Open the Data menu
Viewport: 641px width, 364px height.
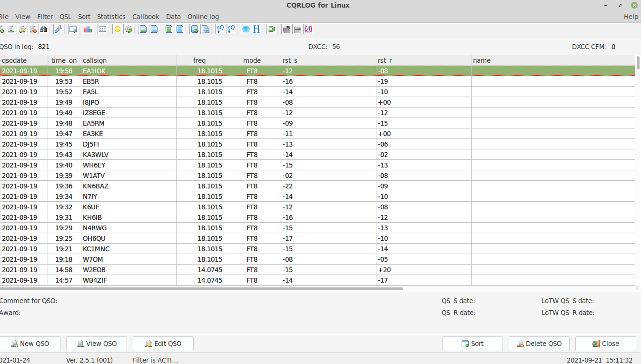[x=173, y=17]
